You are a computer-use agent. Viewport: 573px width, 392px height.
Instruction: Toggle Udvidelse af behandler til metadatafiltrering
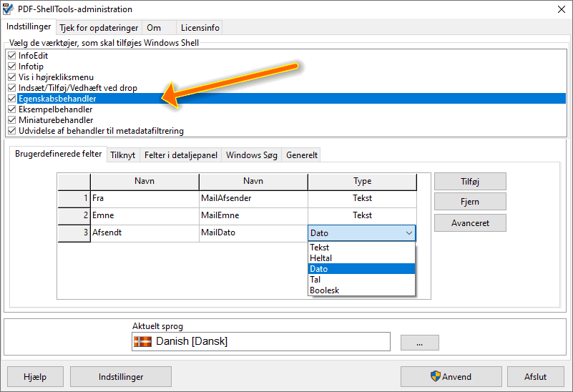11,130
